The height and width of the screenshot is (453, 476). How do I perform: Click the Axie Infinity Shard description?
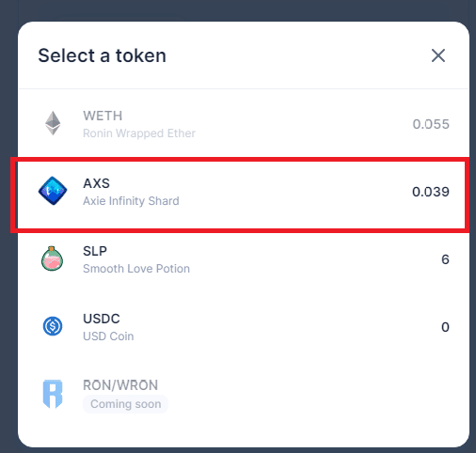131,201
